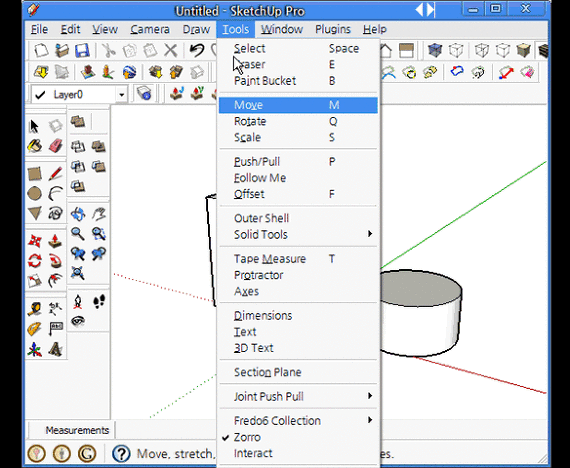Select the Push/Pull tool icon
This screenshot has width=570, height=468.
56,241
